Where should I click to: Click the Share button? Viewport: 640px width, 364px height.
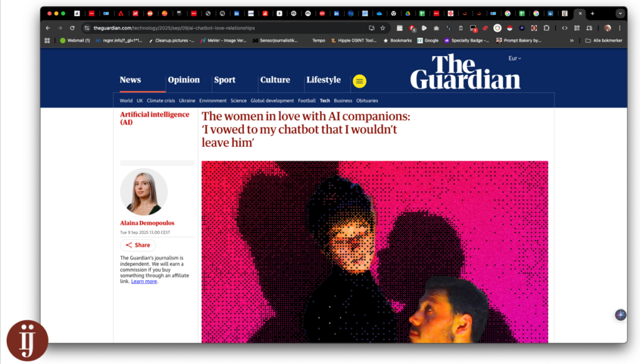pos(138,245)
